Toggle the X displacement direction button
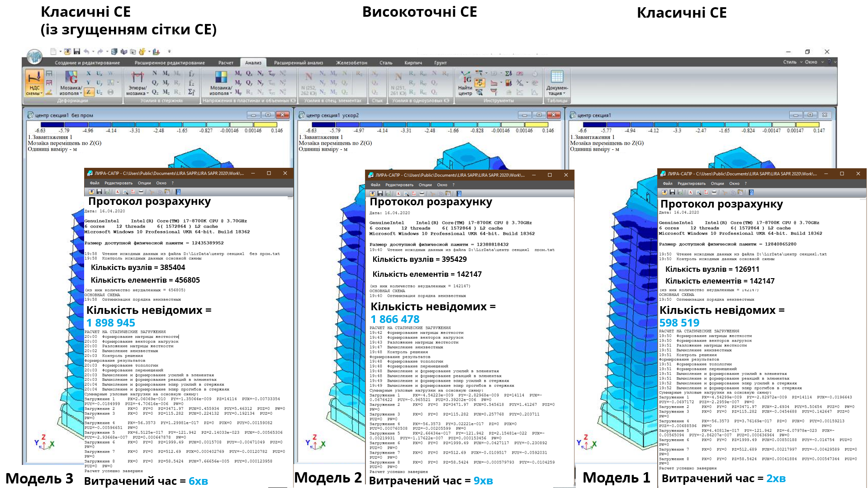The width and height of the screenshot is (868, 488). (x=89, y=73)
